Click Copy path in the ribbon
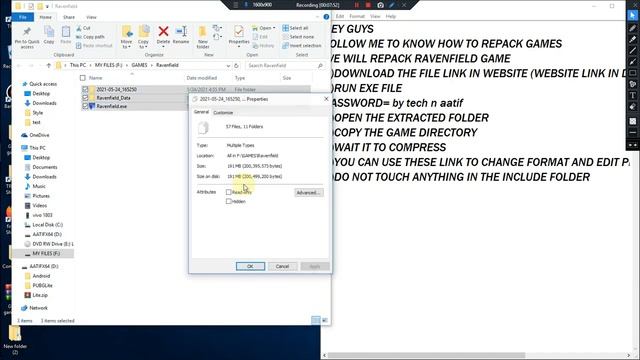Viewport: 640px width, 360px height. 90,37
